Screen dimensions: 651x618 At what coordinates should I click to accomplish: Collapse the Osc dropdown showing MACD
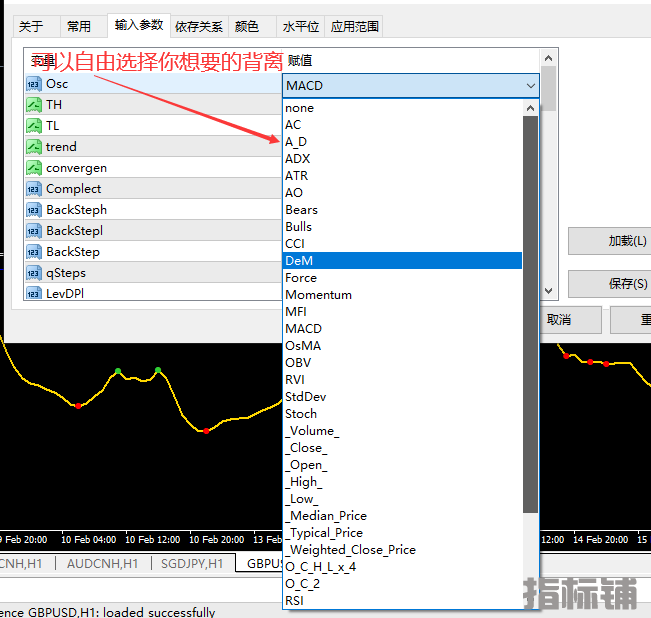click(530, 86)
